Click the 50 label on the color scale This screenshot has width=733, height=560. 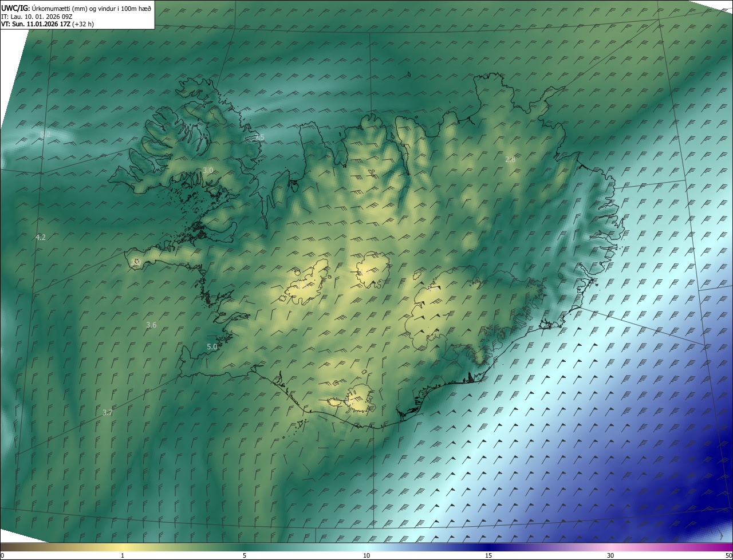[x=728, y=556]
